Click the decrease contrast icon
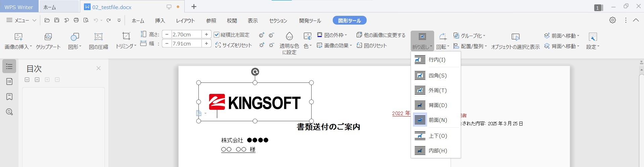The height and width of the screenshot is (167, 644). click(x=272, y=35)
